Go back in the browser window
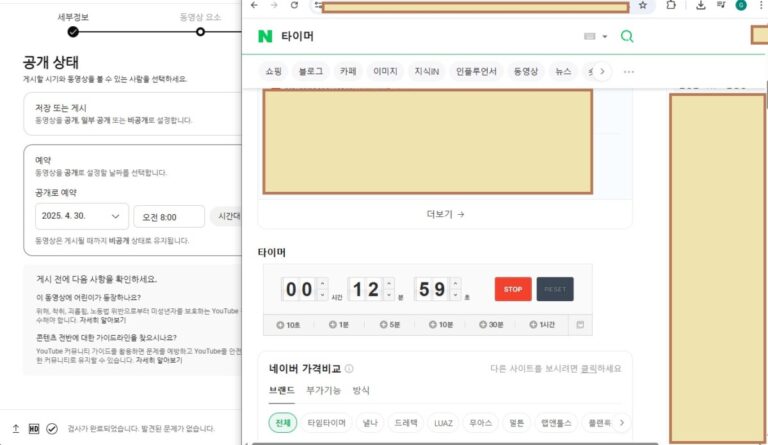 254,5
